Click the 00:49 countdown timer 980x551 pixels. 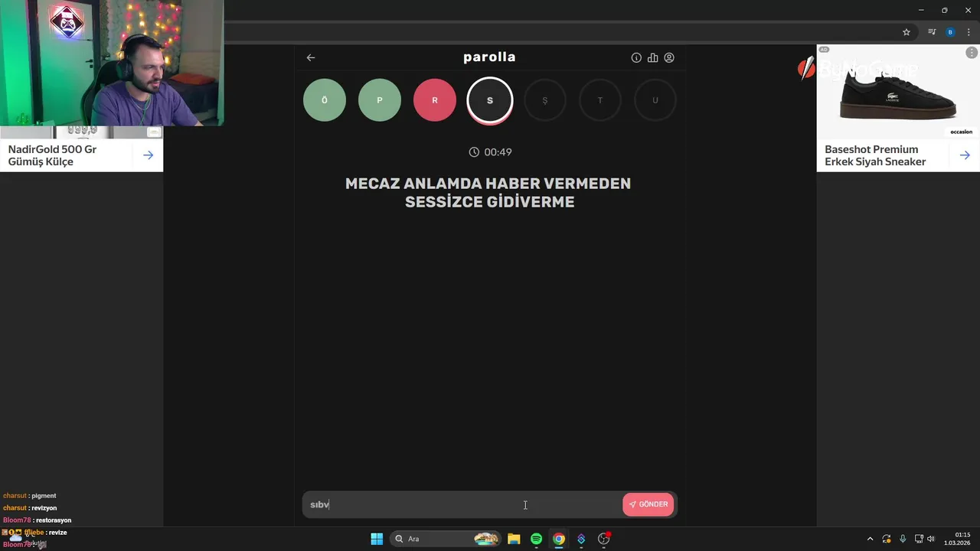[490, 152]
